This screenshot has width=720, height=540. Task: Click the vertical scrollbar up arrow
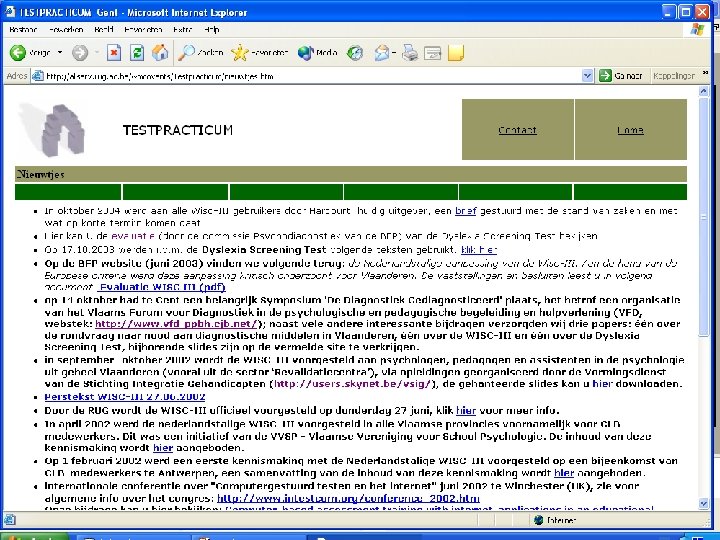(x=703, y=91)
